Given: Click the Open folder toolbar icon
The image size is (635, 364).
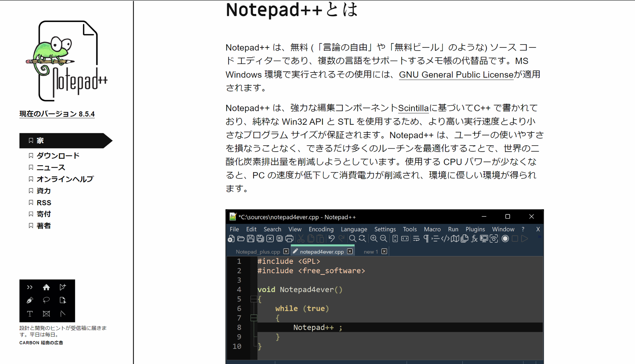Looking at the screenshot, I should 241,239.
